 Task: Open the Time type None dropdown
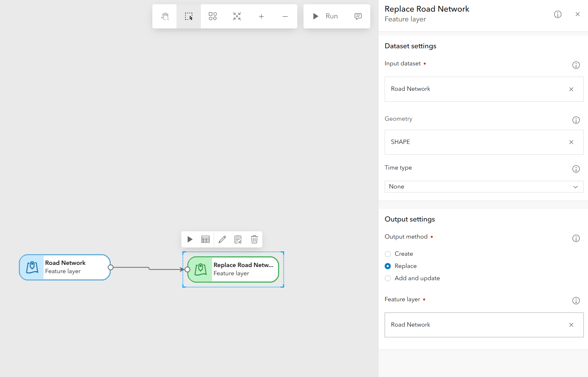[484, 187]
